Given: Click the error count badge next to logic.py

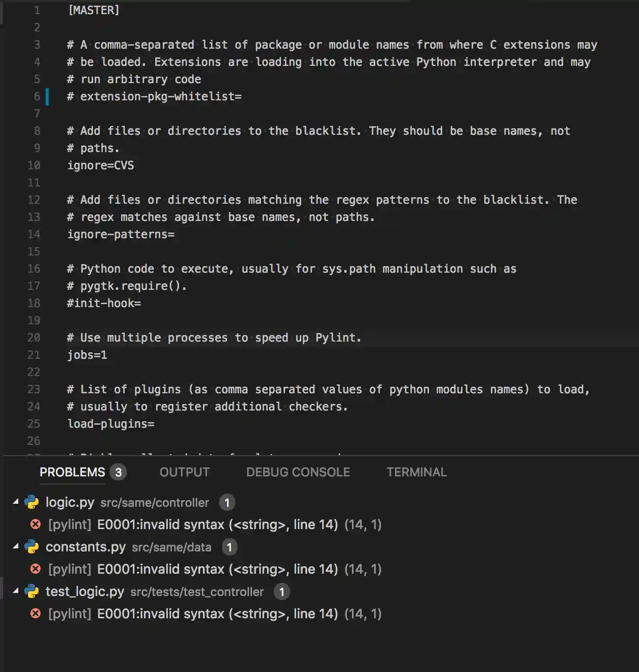Looking at the screenshot, I should coord(227,503).
